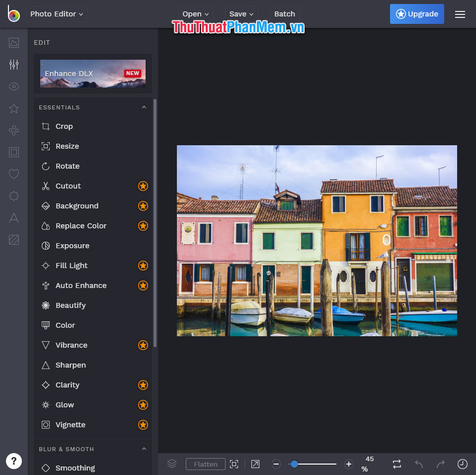Toggle the before/after comparison arrows
The image size is (476, 475).
[397, 464]
